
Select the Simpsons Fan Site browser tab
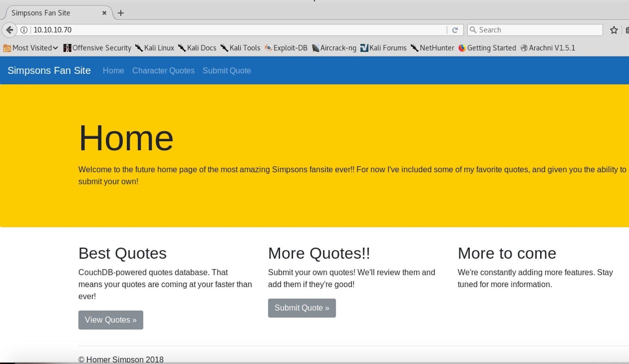point(59,13)
